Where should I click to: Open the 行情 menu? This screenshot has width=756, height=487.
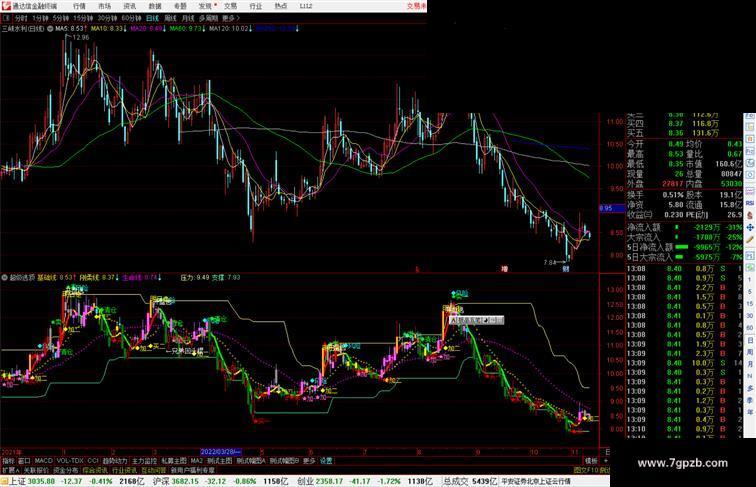79,6
